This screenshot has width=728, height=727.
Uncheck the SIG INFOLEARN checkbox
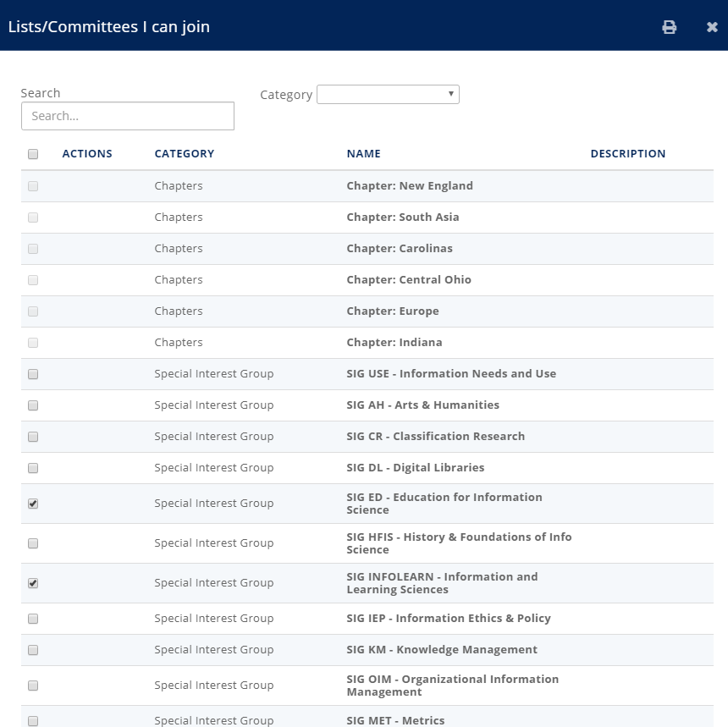tap(33, 583)
